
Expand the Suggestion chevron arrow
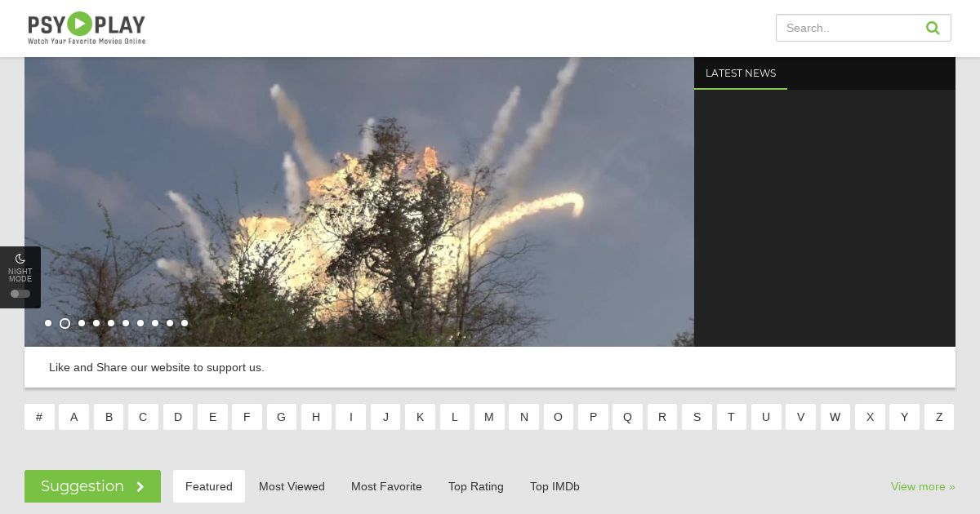[x=140, y=487]
